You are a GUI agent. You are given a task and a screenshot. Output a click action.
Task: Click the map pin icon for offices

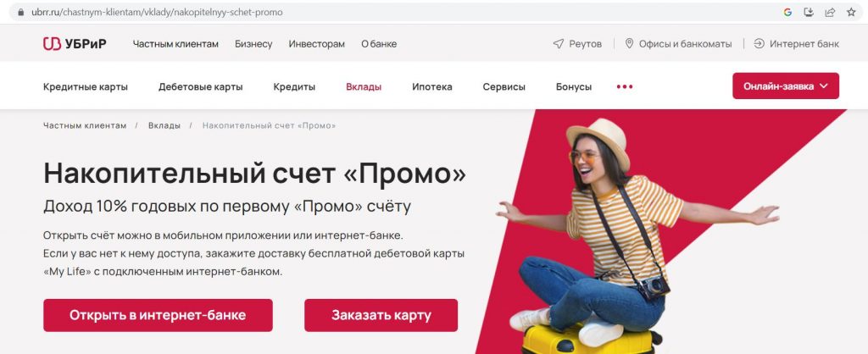[x=629, y=44]
